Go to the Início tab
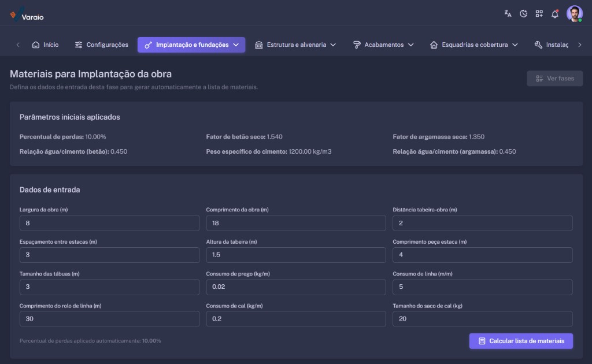This screenshot has width=592, height=364. [x=45, y=45]
